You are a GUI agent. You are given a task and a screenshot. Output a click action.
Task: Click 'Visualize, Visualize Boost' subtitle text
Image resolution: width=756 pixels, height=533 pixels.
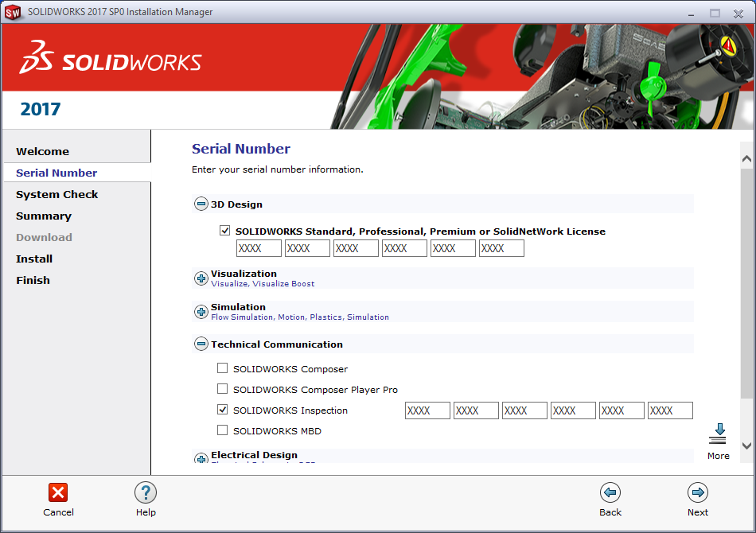point(263,284)
